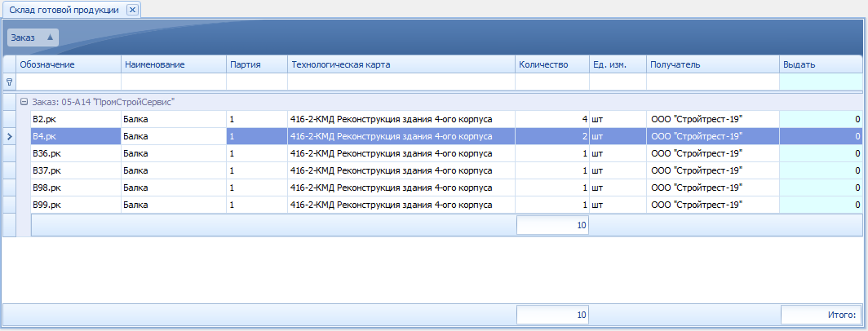Image resolution: width=868 pixels, height=331 pixels.
Task: Click the Выдать column header
Action: click(x=821, y=64)
